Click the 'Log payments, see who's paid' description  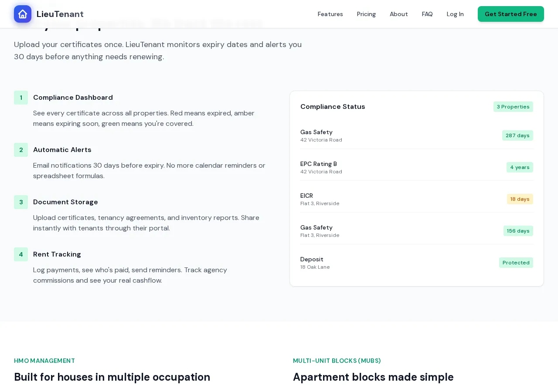point(130,275)
